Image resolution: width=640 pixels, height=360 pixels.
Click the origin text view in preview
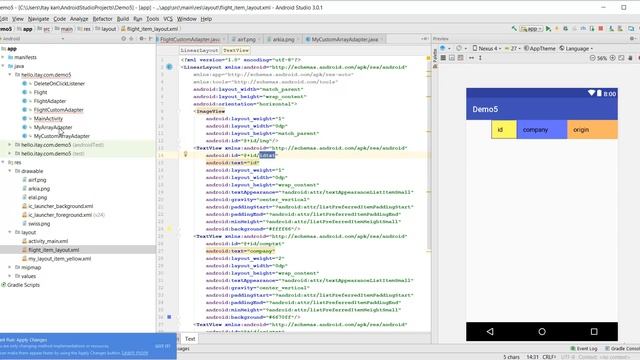coord(592,130)
